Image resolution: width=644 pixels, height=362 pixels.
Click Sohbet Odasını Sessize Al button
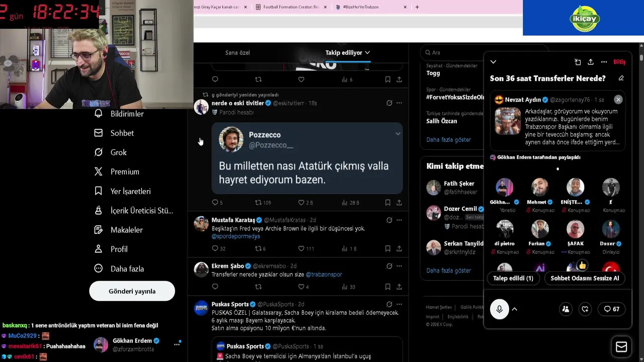coord(585,278)
